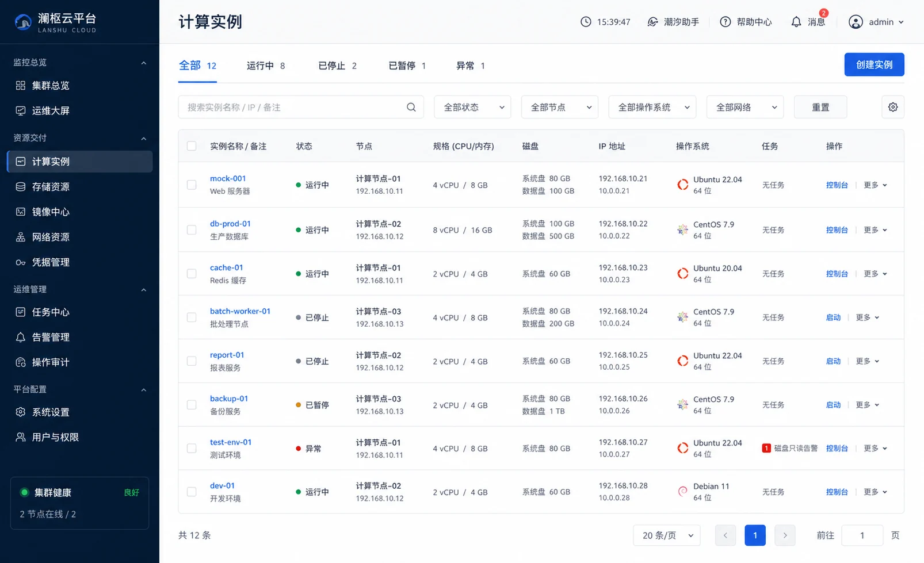
Task: Open 更多 menu for mock-001 row
Action: click(875, 185)
